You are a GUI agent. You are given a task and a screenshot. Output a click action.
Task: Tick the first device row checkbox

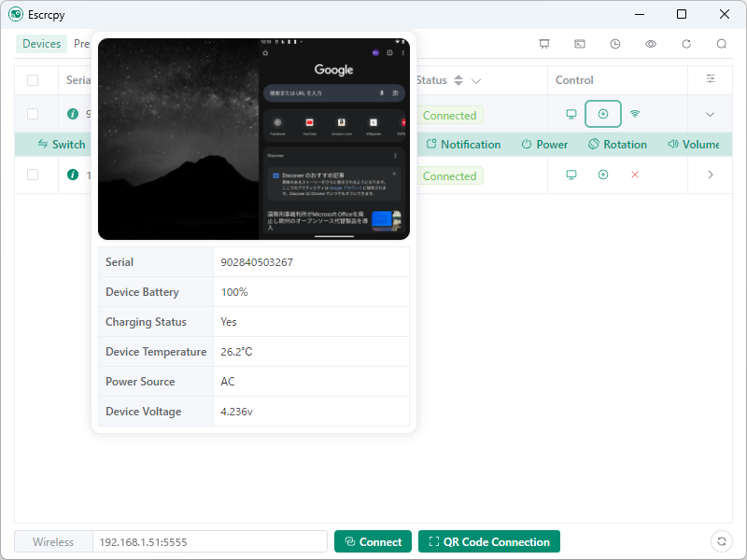[33, 114]
